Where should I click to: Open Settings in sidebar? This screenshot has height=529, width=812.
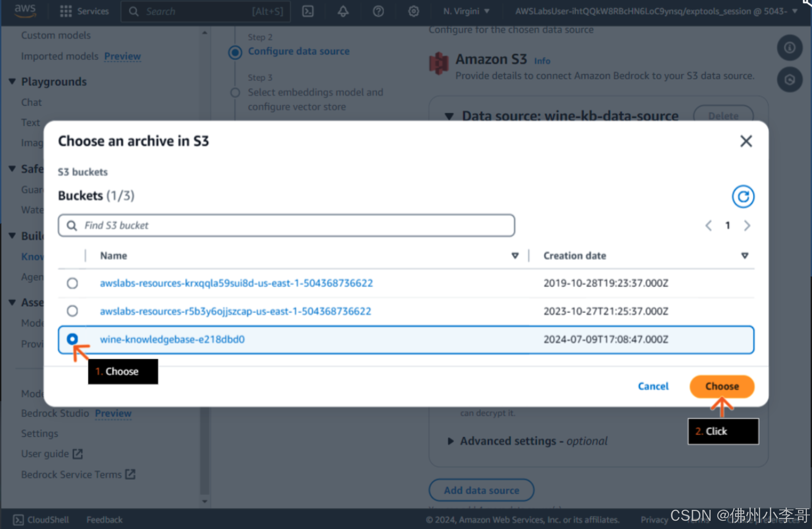tap(40, 433)
